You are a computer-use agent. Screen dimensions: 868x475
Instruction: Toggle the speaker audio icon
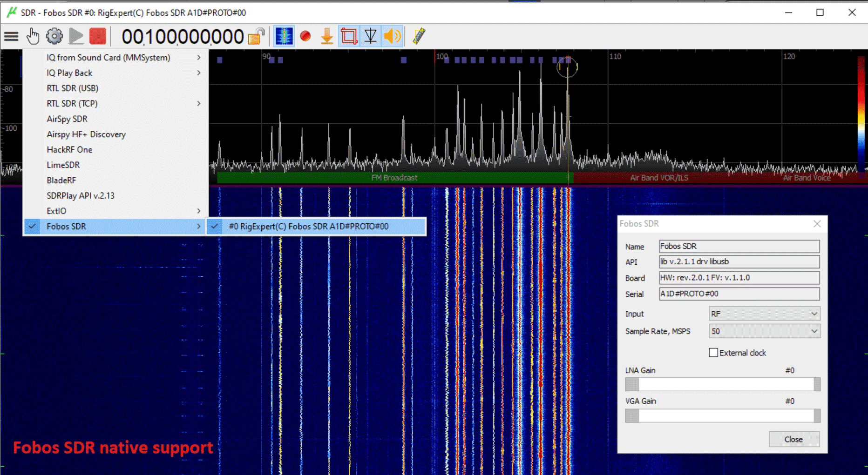pos(392,36)
